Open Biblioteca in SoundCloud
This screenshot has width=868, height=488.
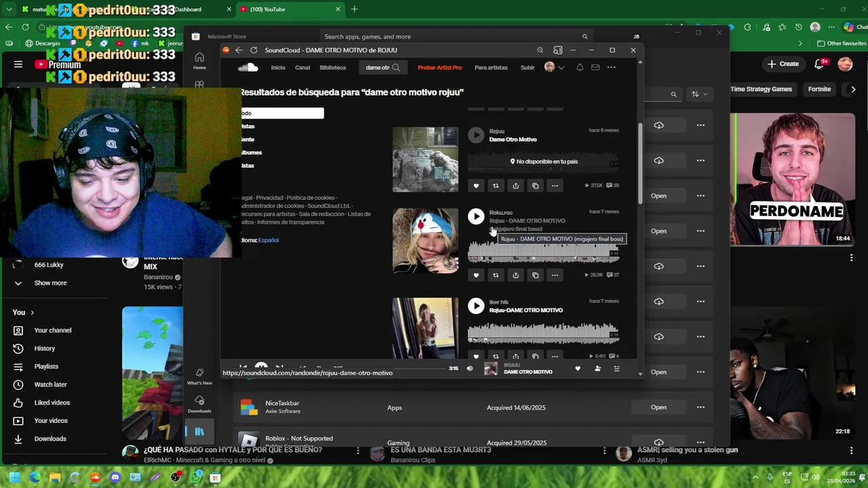[x=333, y=68]
